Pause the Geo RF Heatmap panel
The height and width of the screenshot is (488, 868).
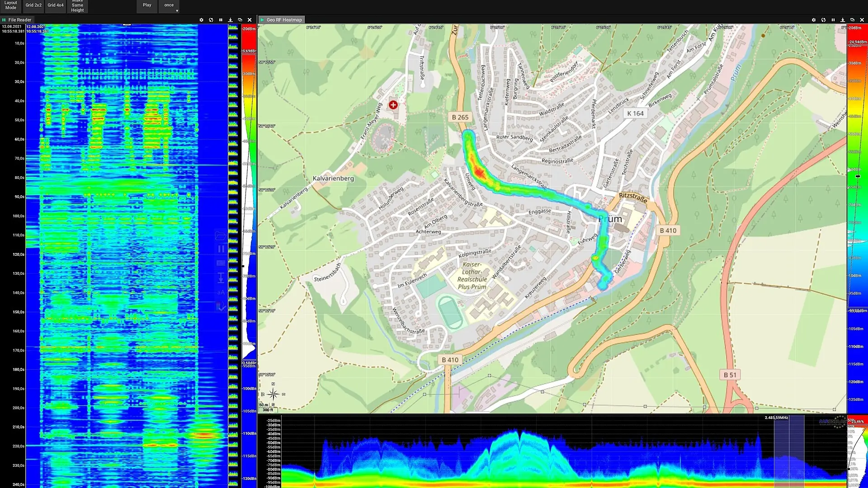tap(833, 20)
